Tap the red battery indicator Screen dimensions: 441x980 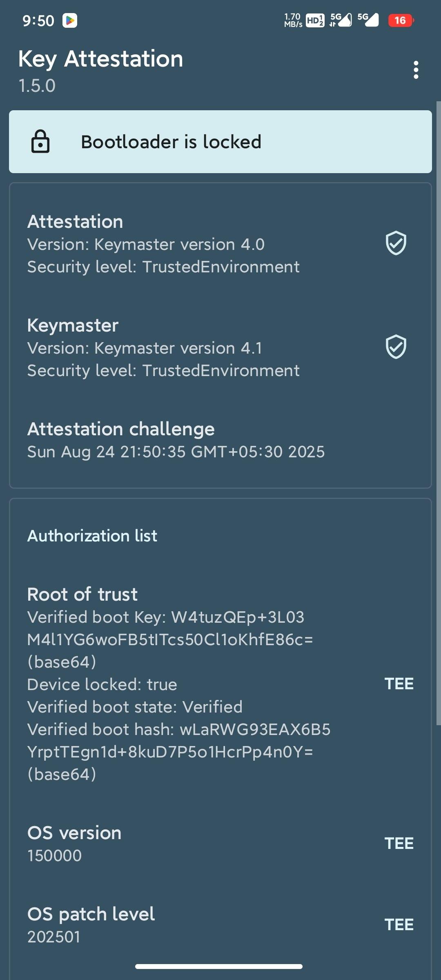pos(401,20)
